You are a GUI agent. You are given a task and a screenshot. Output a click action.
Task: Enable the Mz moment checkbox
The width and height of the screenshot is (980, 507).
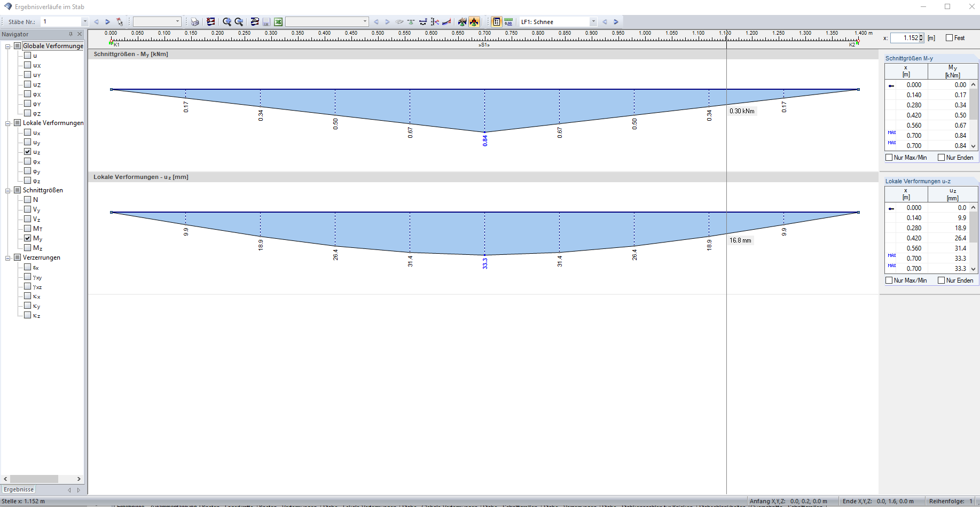pyautogui.click(x=28, y=248)
